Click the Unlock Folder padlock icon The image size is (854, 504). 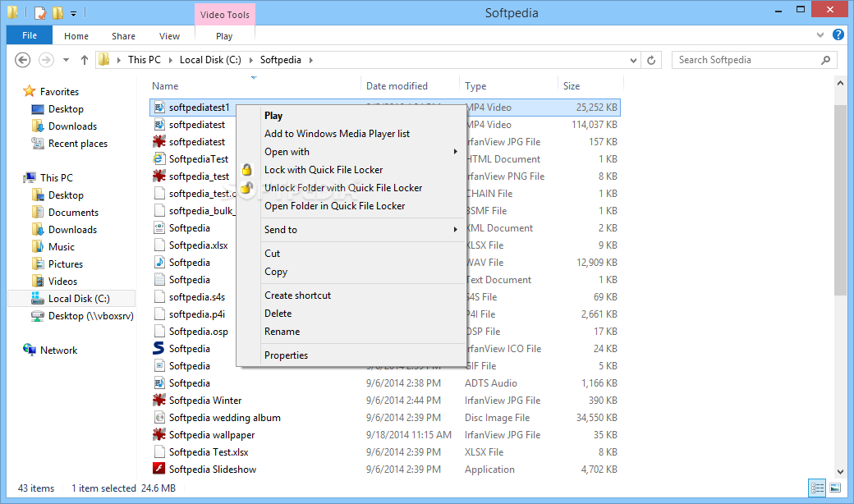(246, 188)
